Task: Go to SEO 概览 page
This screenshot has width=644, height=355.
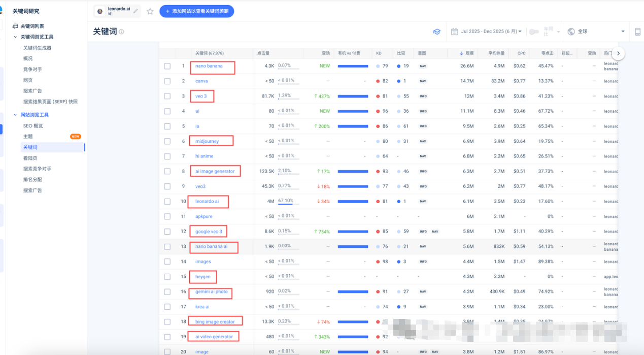Action: pos(33,125)
